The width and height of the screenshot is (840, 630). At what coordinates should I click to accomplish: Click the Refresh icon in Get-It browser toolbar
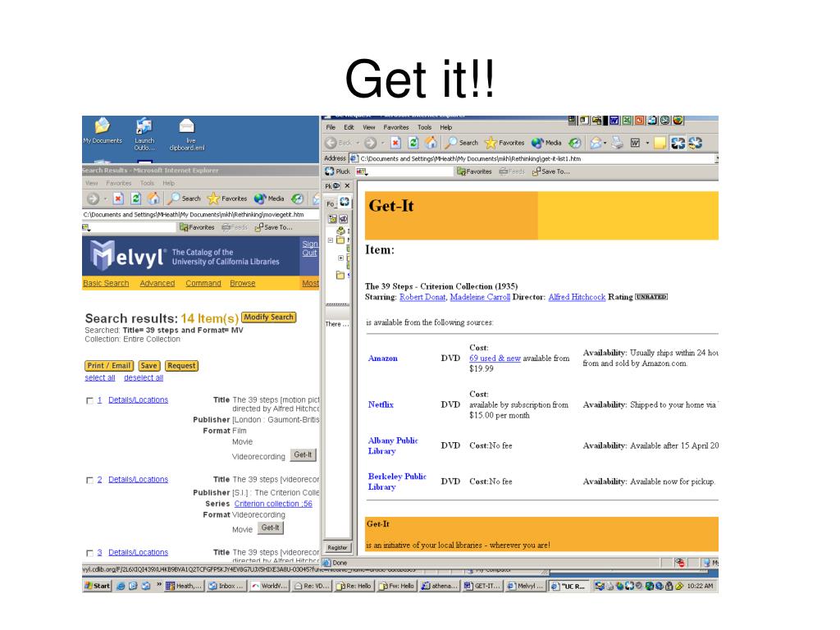coord(413,143)
